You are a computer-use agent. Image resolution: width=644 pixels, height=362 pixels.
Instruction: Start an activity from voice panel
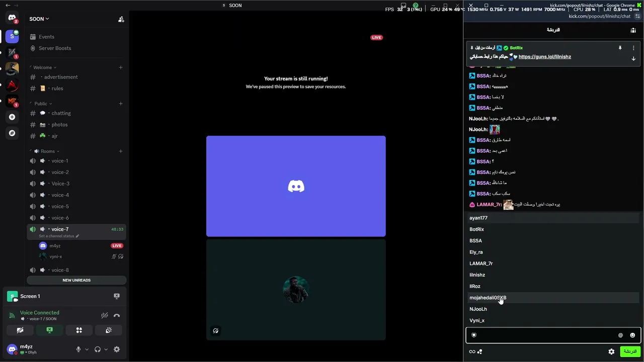coord(79,330)
